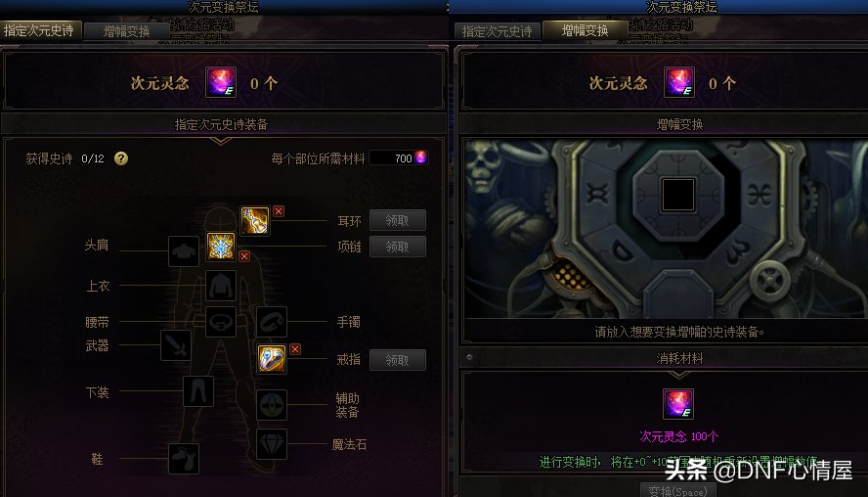The image size is (868, 497).
Task: Select the necklace epic item icon
Action: 221,247
